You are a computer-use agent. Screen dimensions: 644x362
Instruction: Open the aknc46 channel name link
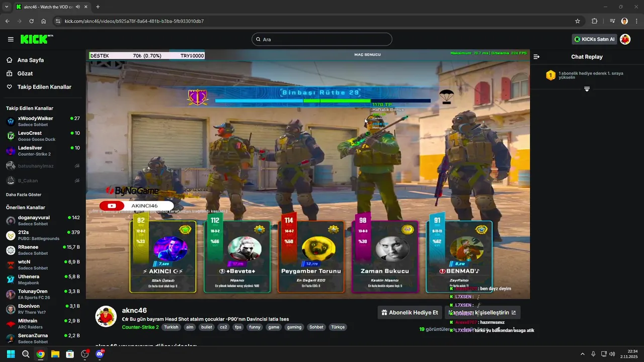pyautogui.click(x=134, y=310)
